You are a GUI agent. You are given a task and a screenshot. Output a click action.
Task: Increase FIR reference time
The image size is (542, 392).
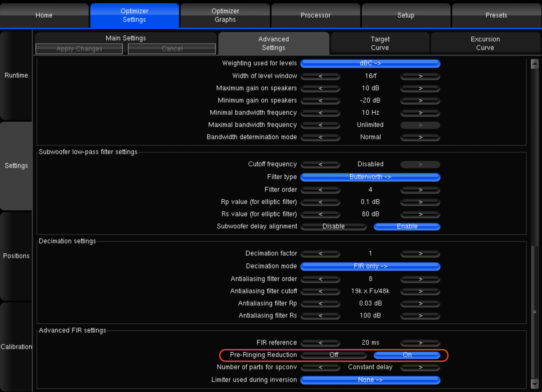[420, 343]
